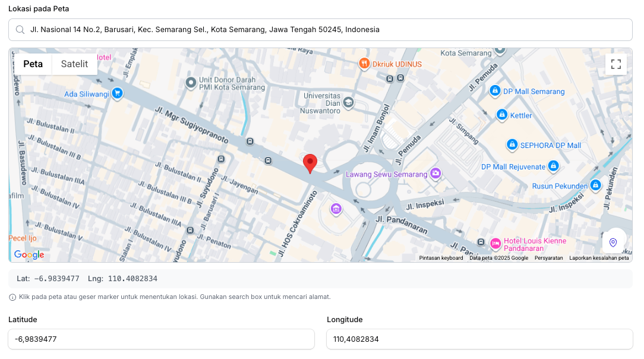Viewport: 644px width, 359px height.
Task: Click the Lng 110.4082834 readout
Action: pos(122,279)
